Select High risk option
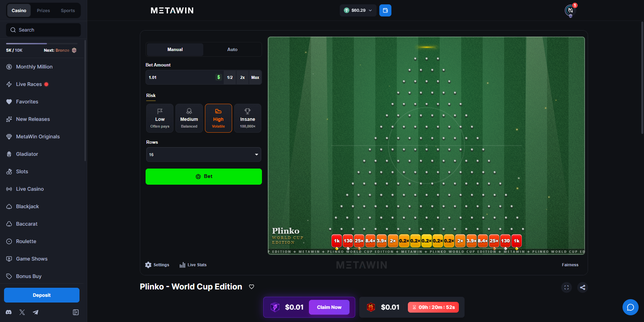 (218, 118)
